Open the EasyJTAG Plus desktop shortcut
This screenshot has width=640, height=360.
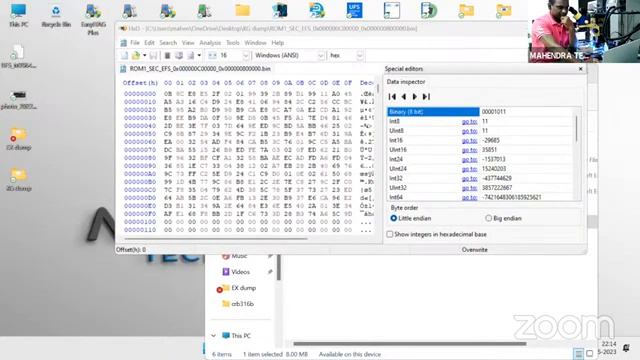pos(93,19)
